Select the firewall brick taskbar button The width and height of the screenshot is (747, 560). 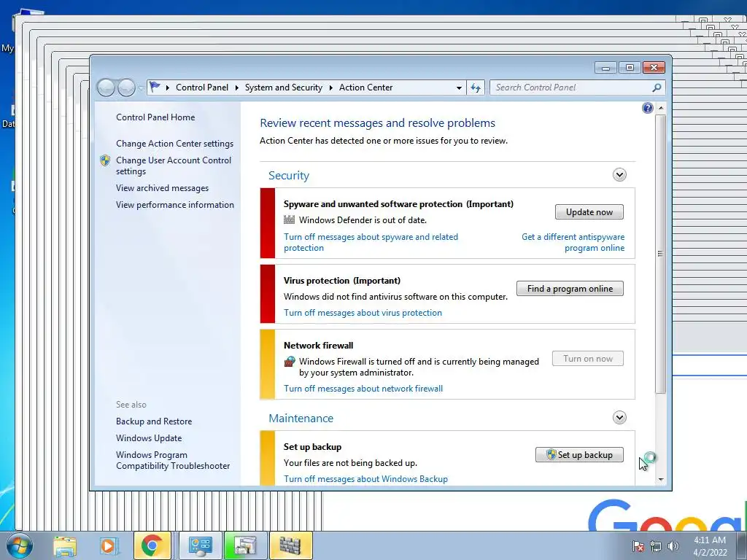pyautogui.click(x=290, y=545)
